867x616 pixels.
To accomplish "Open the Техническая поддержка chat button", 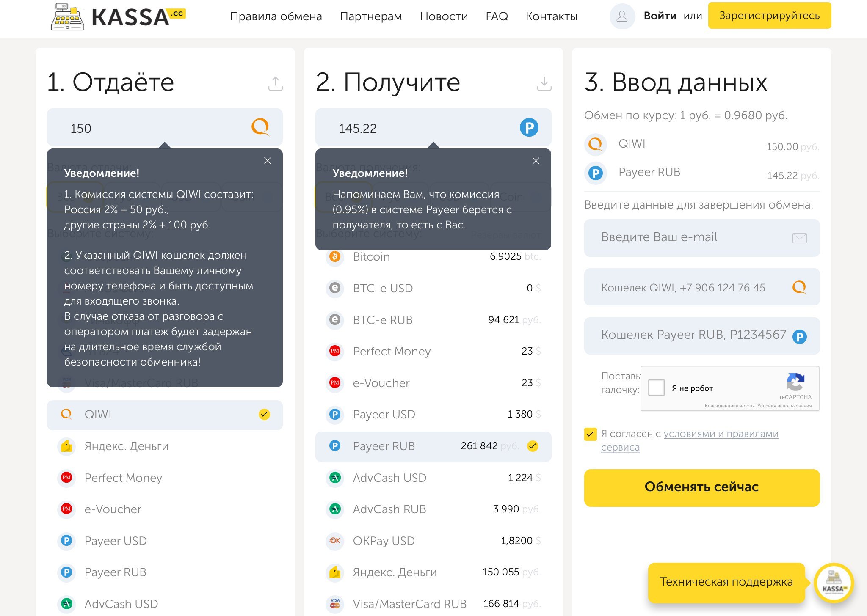I will [726, 582].
